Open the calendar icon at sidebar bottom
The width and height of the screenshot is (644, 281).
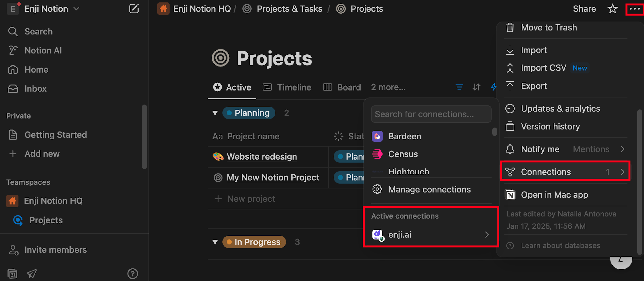tap(12, 273)
